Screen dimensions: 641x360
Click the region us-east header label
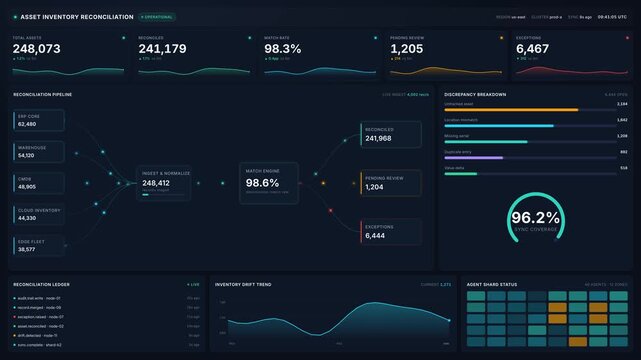pyautogui.click(x=511, y=17)
